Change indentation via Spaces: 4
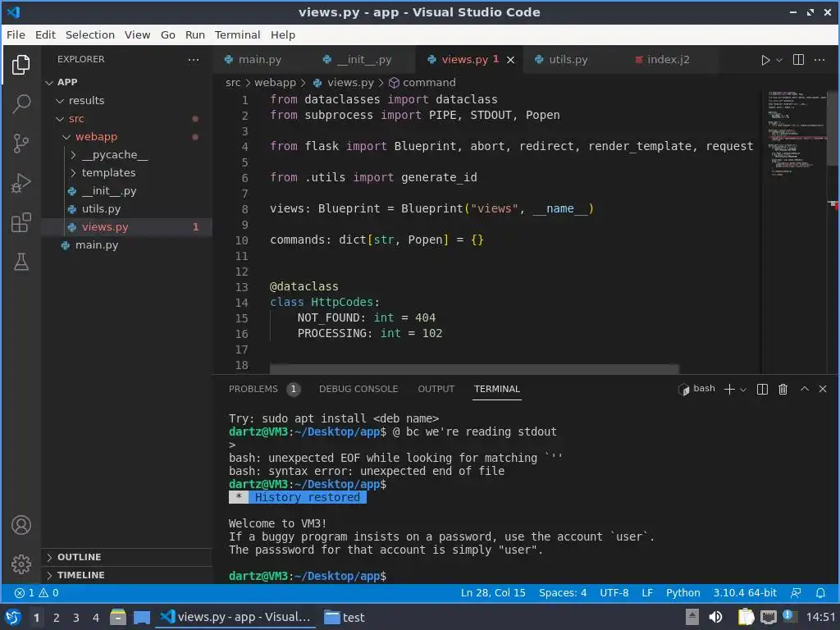Screen dimensions: 840x630 pos(563,593)
